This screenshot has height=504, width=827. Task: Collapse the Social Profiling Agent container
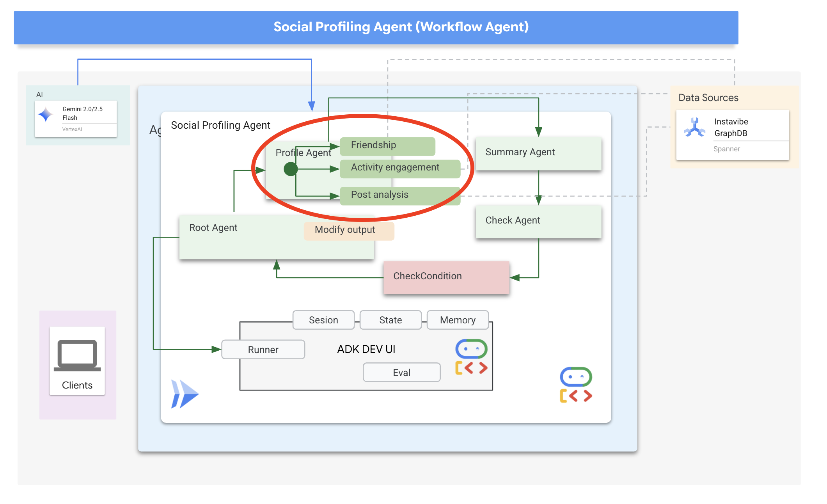click(220, 125)
